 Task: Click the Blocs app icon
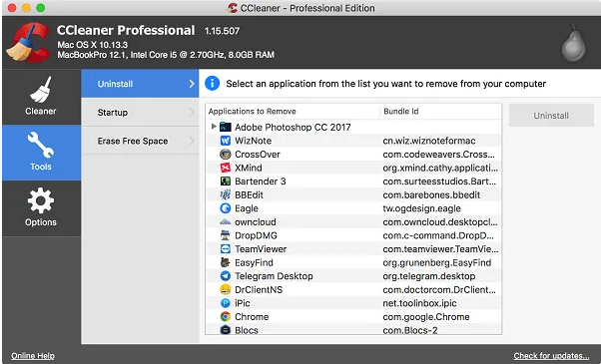click(x=226, y=330)
